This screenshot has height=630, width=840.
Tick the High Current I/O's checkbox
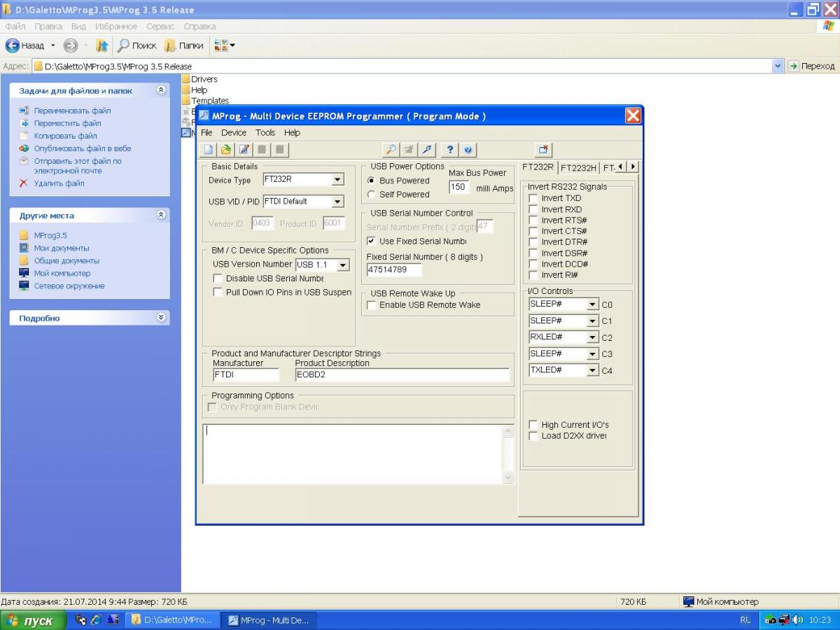pyautogui.click(x=533, y=425)
